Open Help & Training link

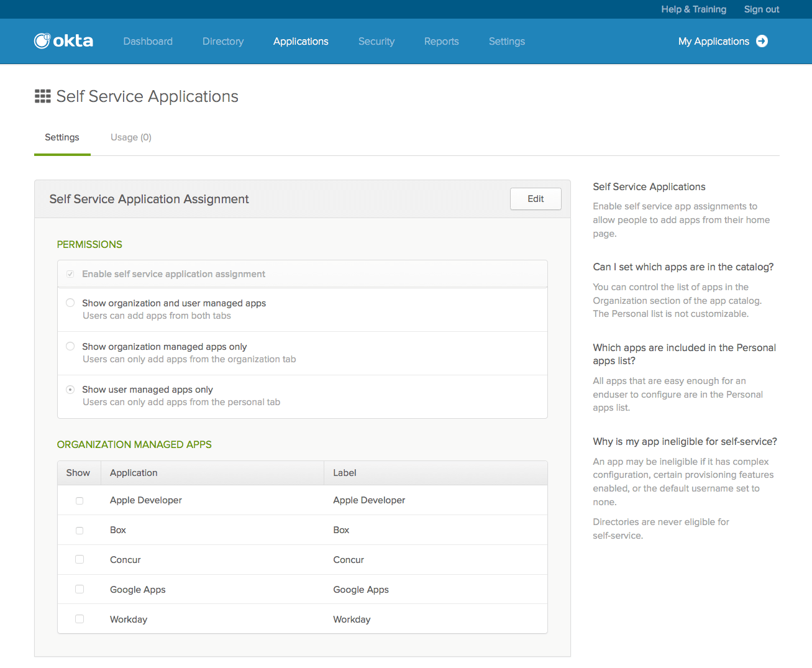point(693,9)
